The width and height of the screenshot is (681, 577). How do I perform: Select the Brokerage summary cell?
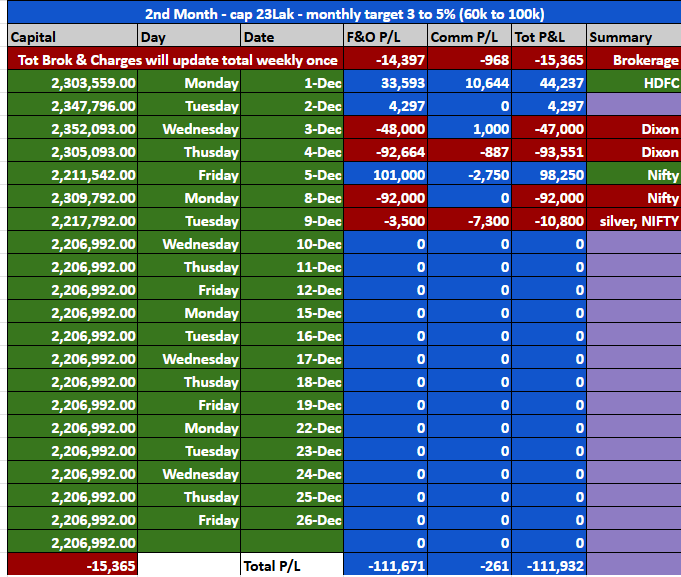pos(634,59)
